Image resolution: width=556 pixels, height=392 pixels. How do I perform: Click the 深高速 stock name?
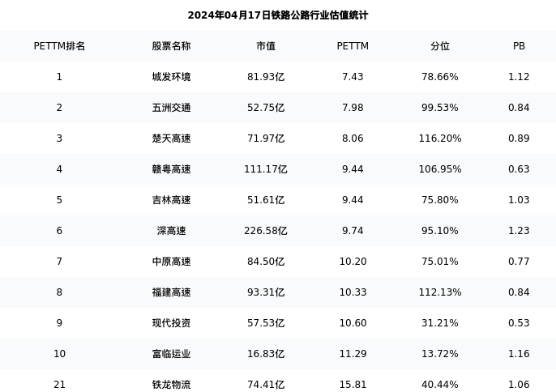click(171, 231)
